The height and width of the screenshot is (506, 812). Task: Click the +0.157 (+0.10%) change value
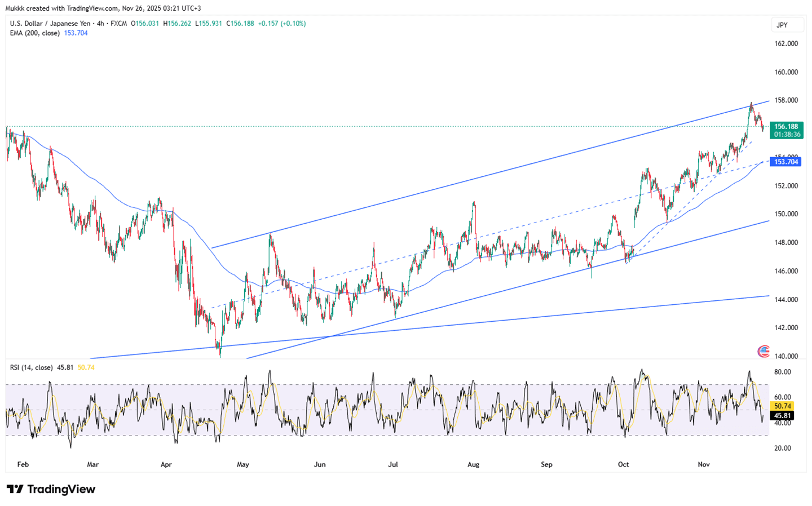[x=282, y=24]
